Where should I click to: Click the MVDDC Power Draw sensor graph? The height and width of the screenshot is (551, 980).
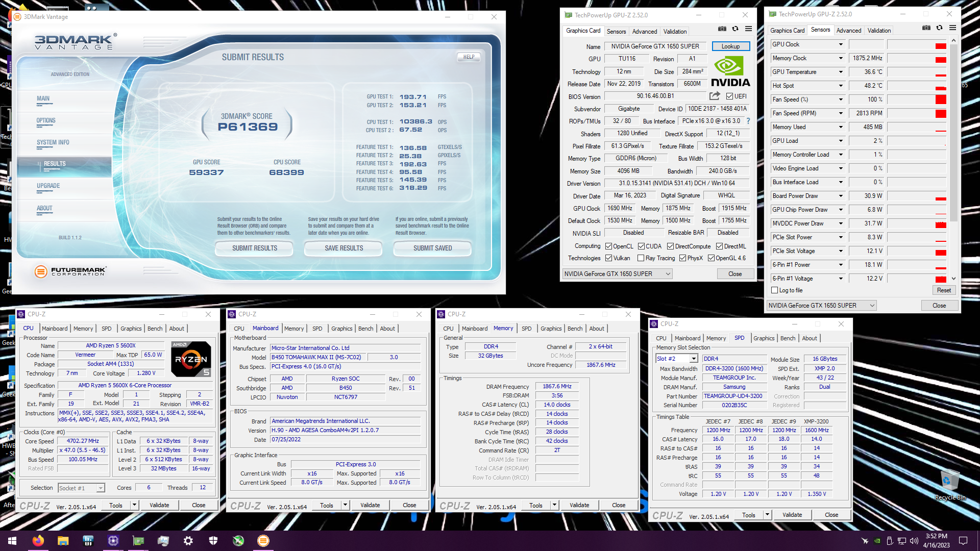917,223
